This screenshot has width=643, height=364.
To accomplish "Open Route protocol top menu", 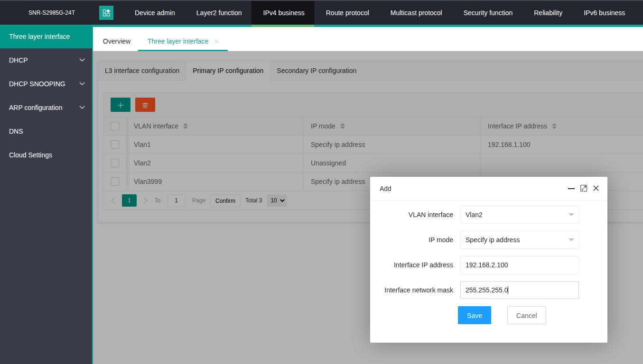I will pos(347,13).
